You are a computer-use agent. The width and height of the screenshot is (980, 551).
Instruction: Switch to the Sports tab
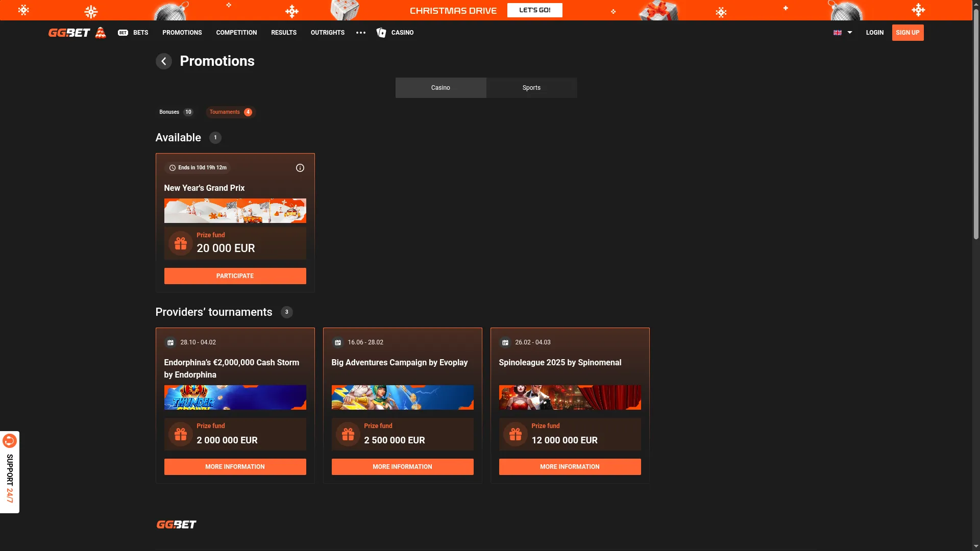click(x=531, y=87)
